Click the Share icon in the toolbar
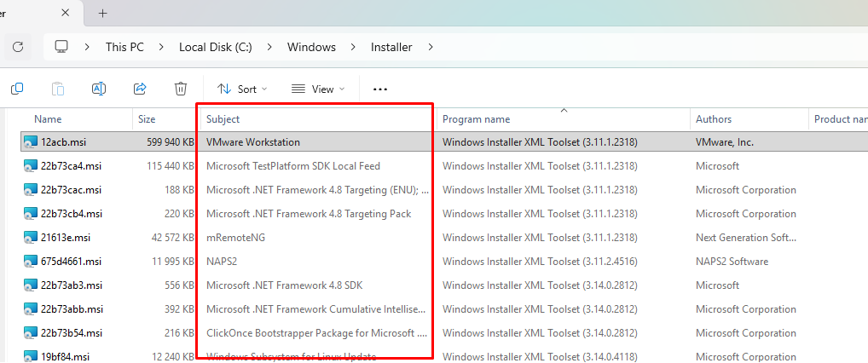The width and height of the screenshot is (868, 363). pyautogui.click(x=140, y=89)
